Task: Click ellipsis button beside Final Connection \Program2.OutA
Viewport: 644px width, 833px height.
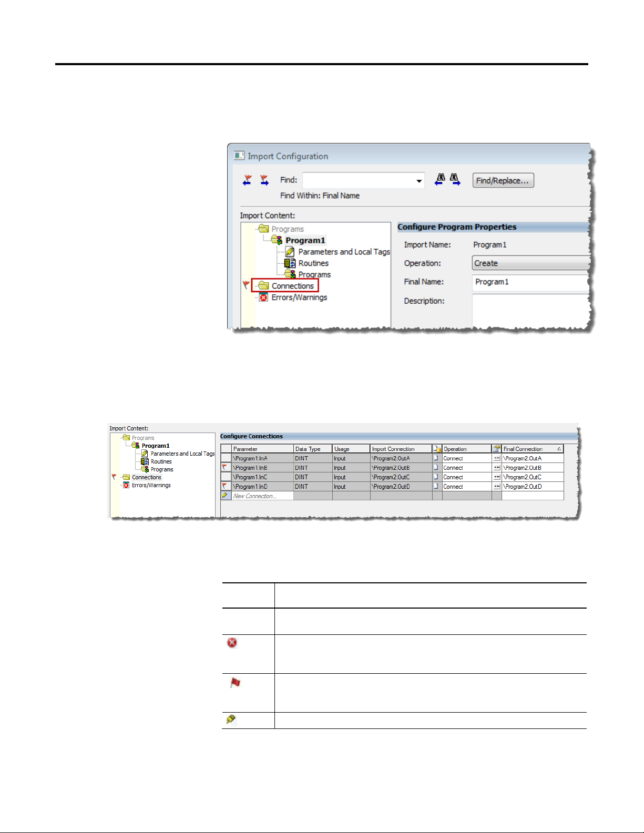Action: (497, 458)
